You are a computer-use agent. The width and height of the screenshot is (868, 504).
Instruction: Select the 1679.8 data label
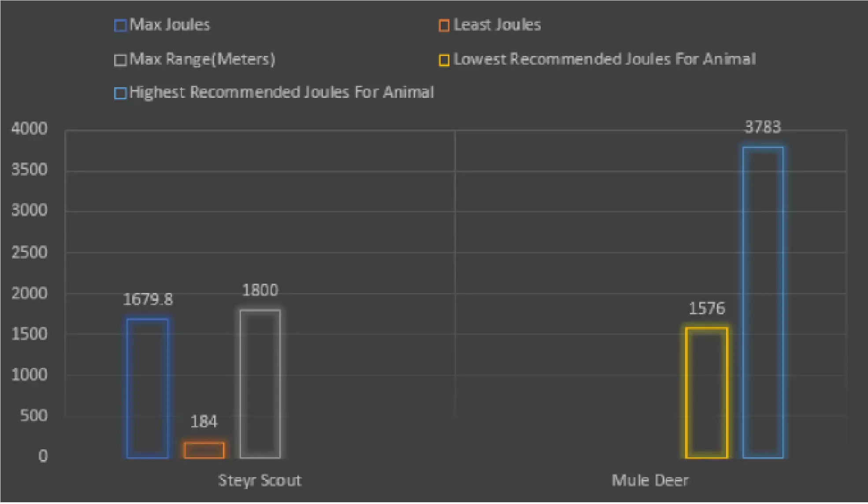tap(148, 300)
